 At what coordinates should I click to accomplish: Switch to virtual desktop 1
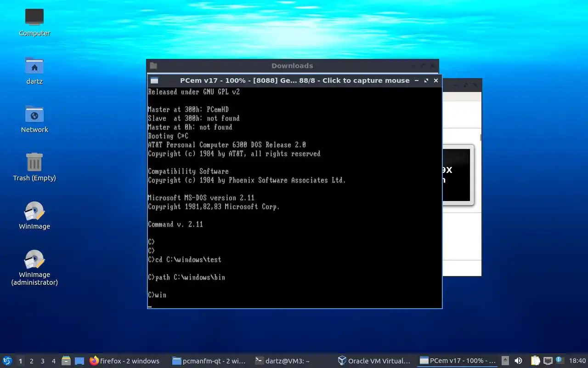click(x=20, y=361)
